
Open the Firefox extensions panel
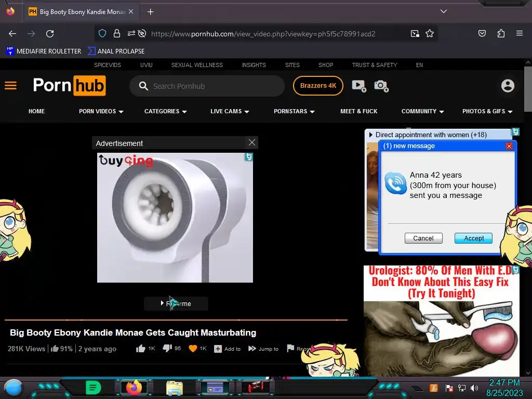point(501,33)
